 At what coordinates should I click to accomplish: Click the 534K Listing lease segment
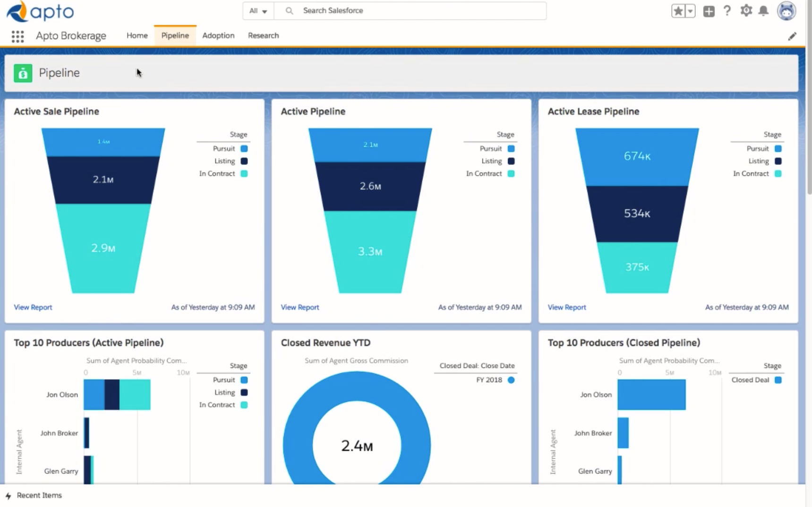click(637, 214)
